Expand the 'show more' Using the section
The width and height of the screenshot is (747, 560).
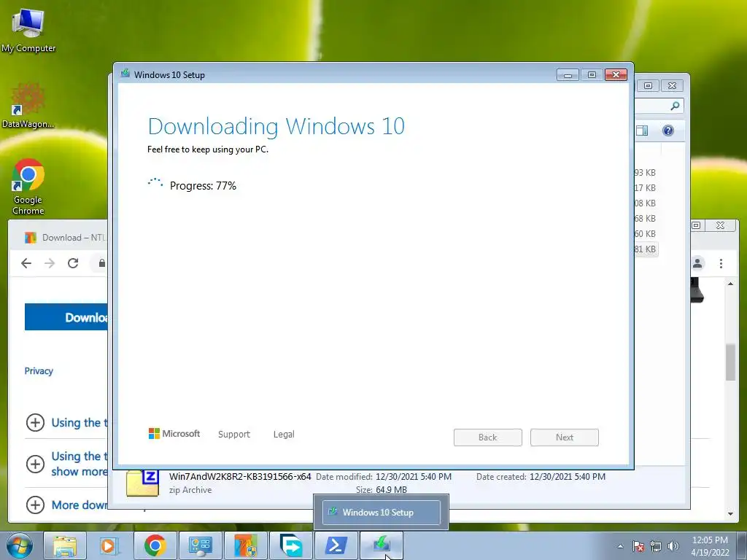(35, 464)
